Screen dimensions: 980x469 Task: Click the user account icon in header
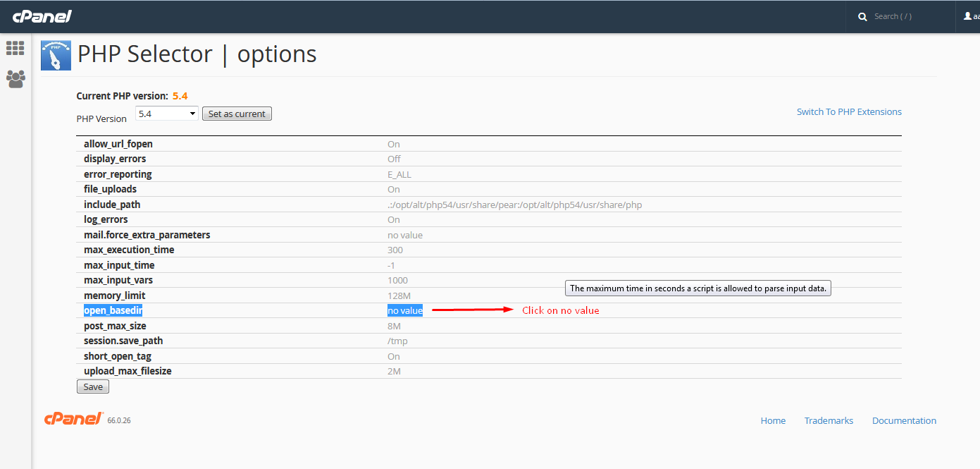coord(967,16)
